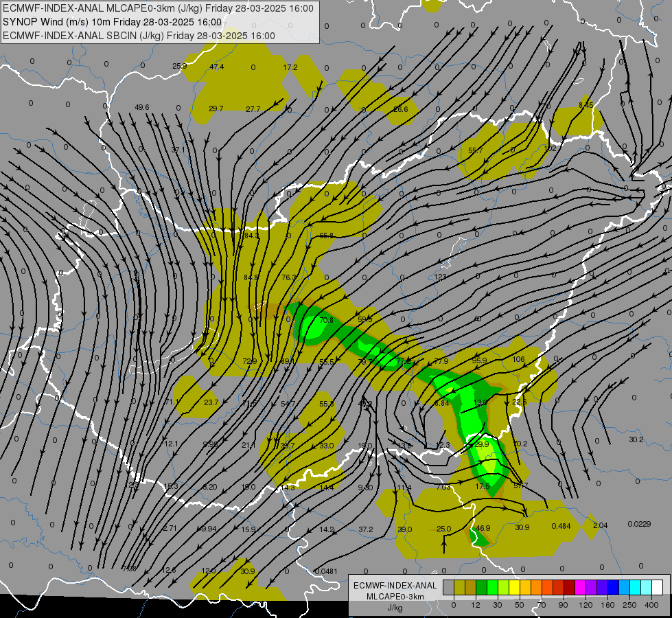Click the map value '37.2'

click(x=366, y=529)
